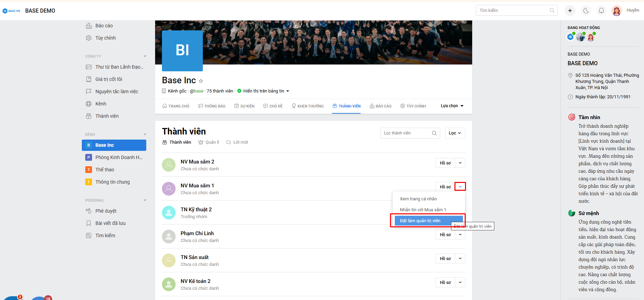Select Base Inc channel in sidebar

114,145
